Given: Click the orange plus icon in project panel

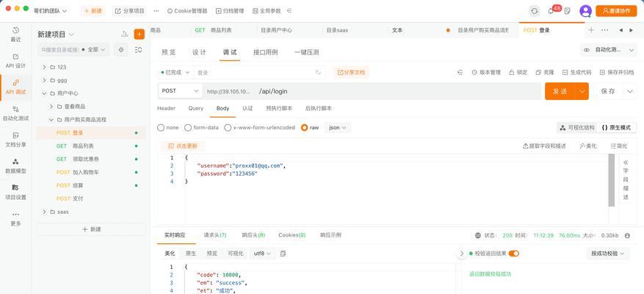Looking at the screenshot, I should 140,34.
